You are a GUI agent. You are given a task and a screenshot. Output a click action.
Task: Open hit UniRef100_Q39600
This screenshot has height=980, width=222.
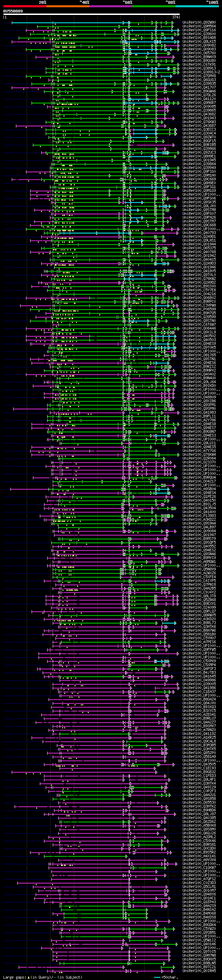(x=199, y=34)
